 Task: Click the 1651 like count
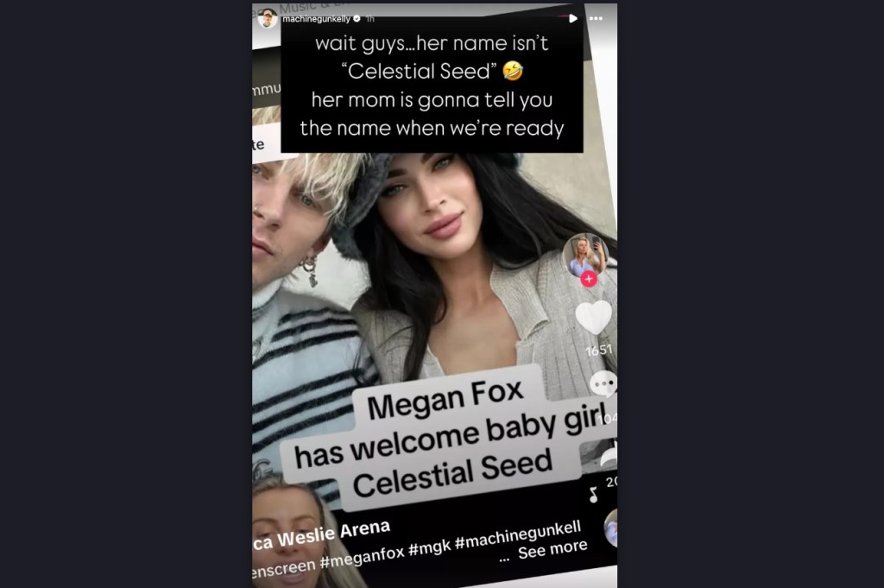599,351
